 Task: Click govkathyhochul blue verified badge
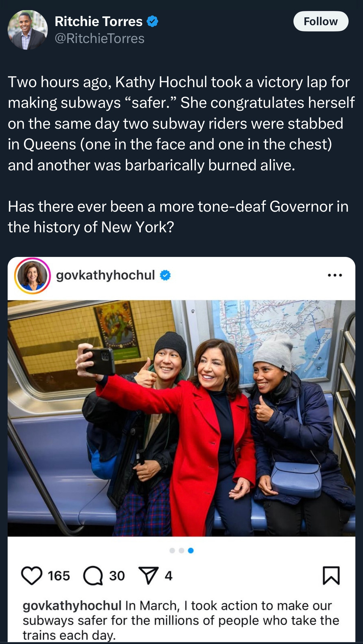(x=165, y=275)
